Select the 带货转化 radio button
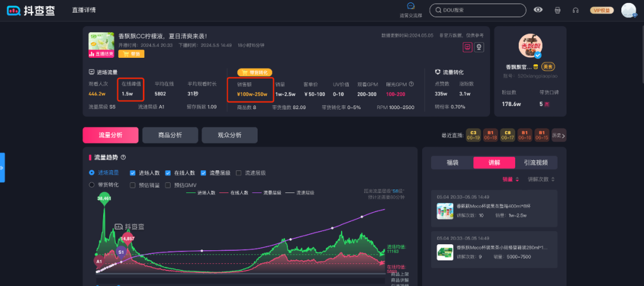The image size is (644, 286). click(x=92, y=185)
